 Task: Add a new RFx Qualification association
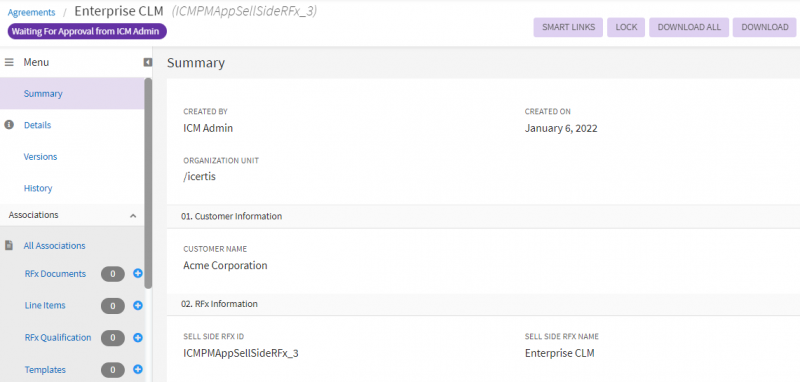137,338
